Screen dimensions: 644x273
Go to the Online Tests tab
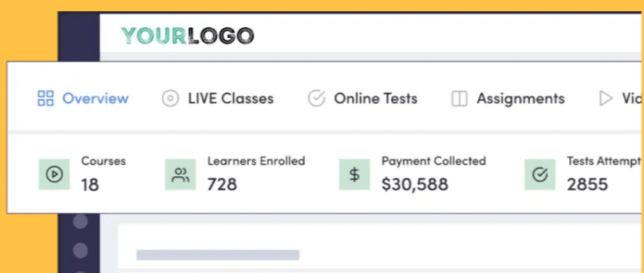click(362, 99)
